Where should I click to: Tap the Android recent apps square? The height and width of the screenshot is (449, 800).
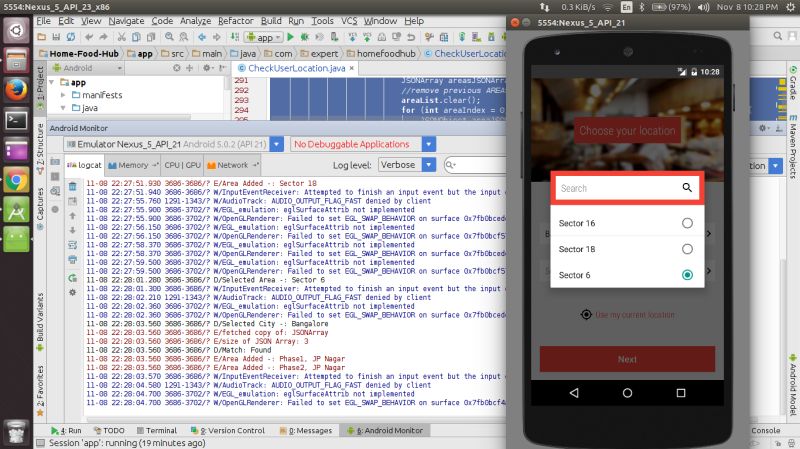[681, 393]
